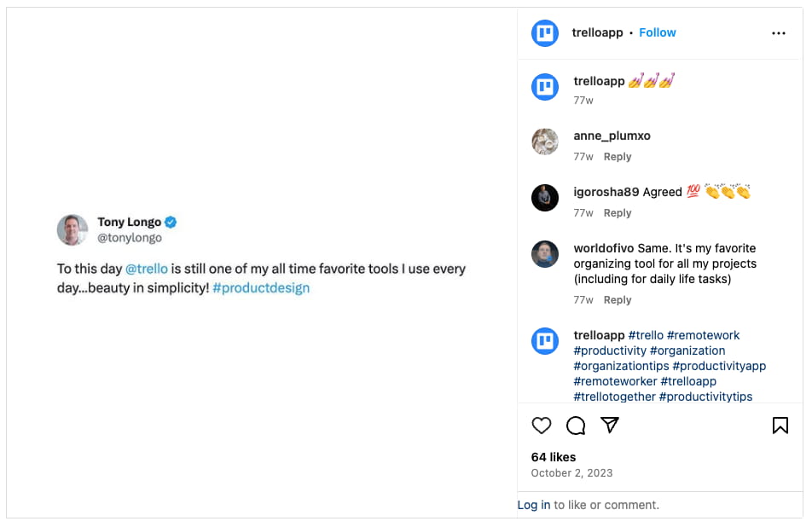The height and width of the screenshot is (527, 812).
Task: Reply to anne_plumxo's comment
Action: click(x=618, y=156)
